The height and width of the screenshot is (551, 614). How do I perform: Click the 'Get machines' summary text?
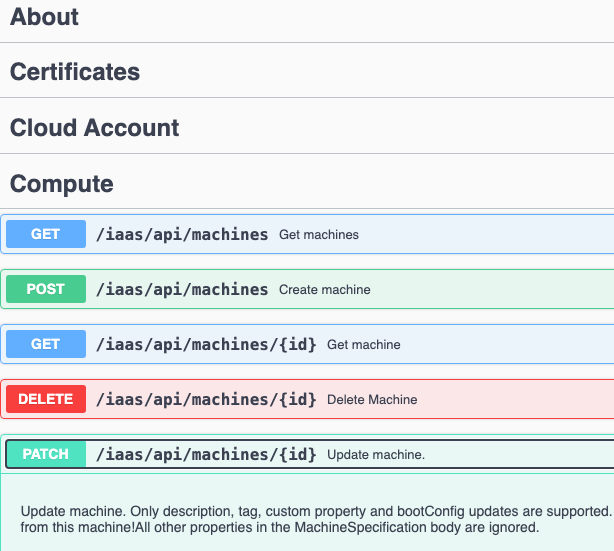coord(318,235)
